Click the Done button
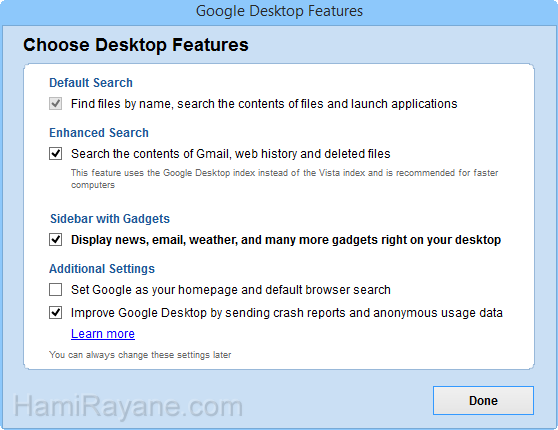This screenshot has width=558, height=430. tap(483, 400)
